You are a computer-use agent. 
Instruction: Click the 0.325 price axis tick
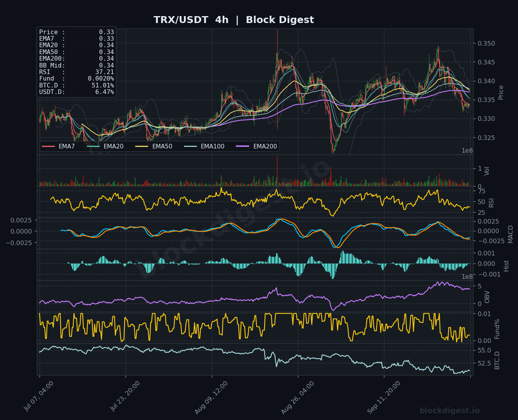click(x=486, y=138)
